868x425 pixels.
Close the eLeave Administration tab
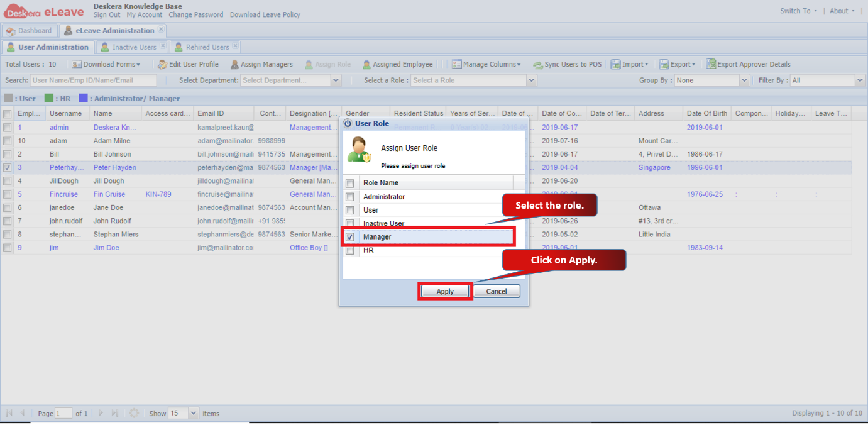coord(161,30)
